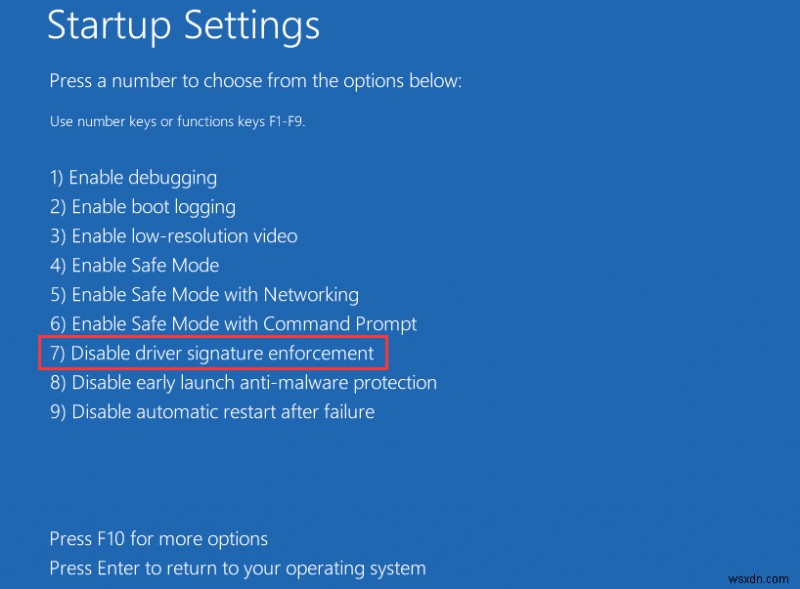Select Enable Safe Mode with Command Prompt
This screenshot has width=800, height=589.
pos(233,323)
